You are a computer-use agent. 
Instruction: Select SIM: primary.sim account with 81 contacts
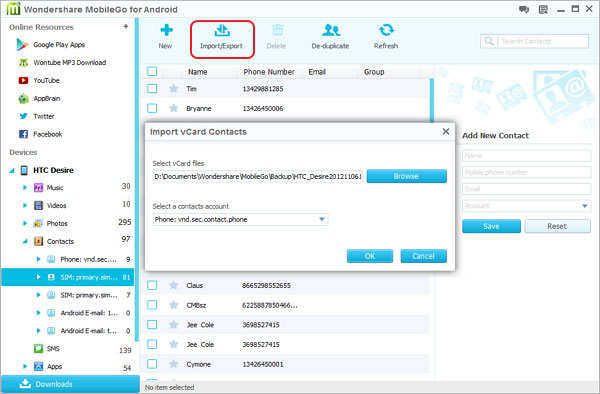pos(68,277)
